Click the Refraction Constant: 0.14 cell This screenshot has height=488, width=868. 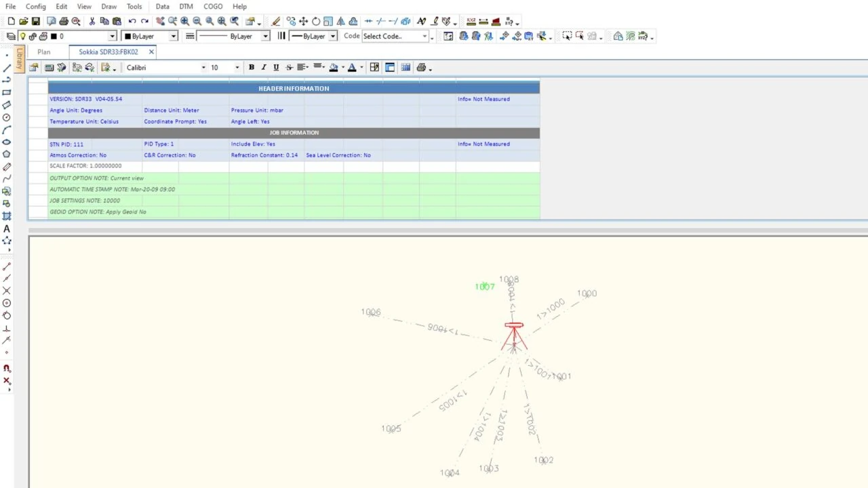(264, 155)
